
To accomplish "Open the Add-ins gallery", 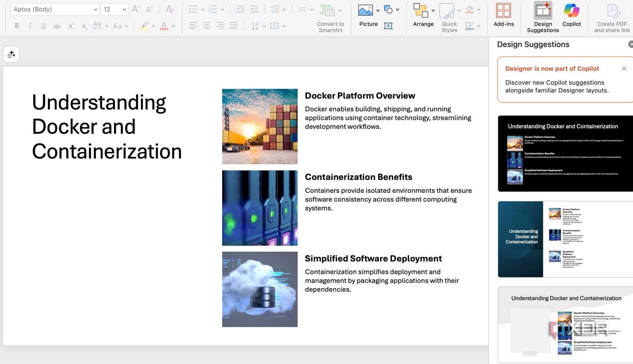I will (503, 15).
